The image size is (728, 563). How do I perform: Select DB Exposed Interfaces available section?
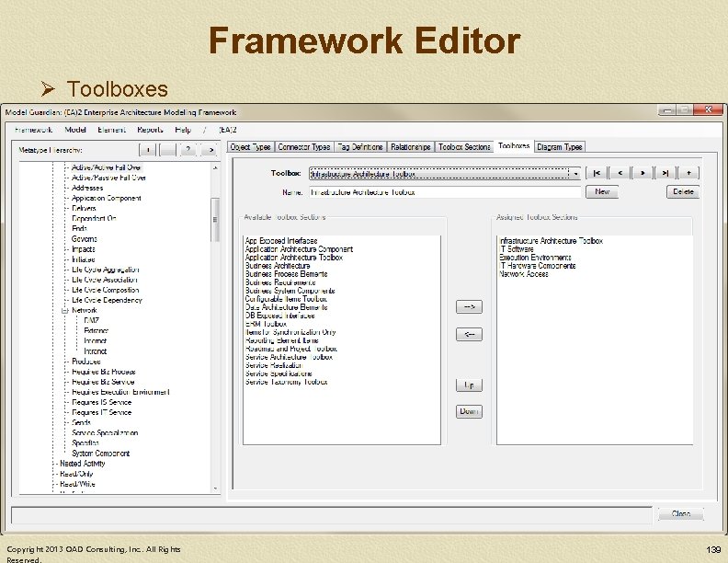click(280, 316)
